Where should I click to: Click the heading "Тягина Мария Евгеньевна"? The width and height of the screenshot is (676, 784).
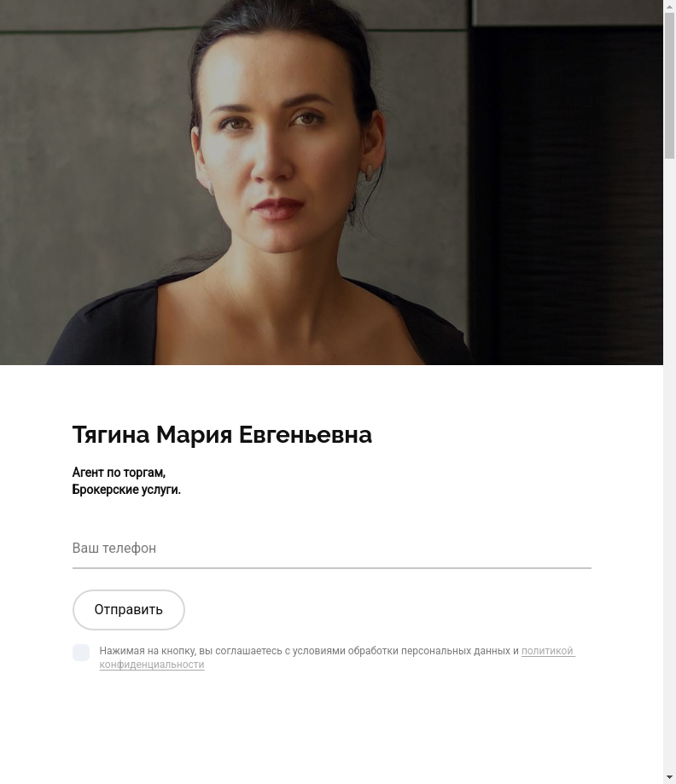[222, 434]
